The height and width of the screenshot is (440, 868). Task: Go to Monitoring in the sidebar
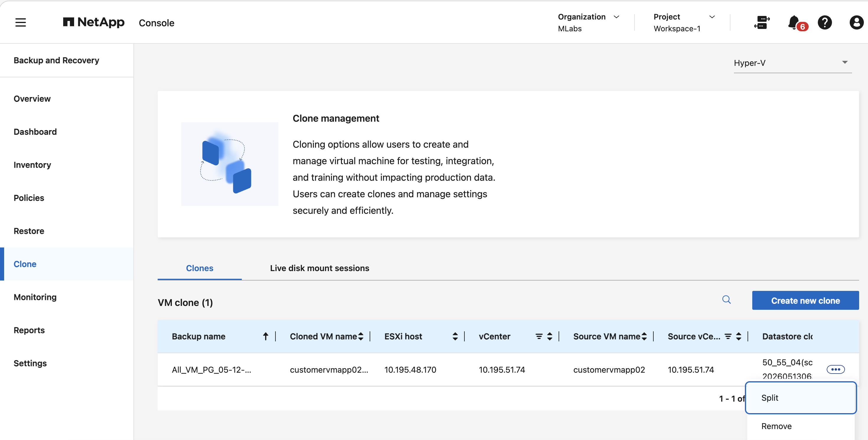pos(35,297)
